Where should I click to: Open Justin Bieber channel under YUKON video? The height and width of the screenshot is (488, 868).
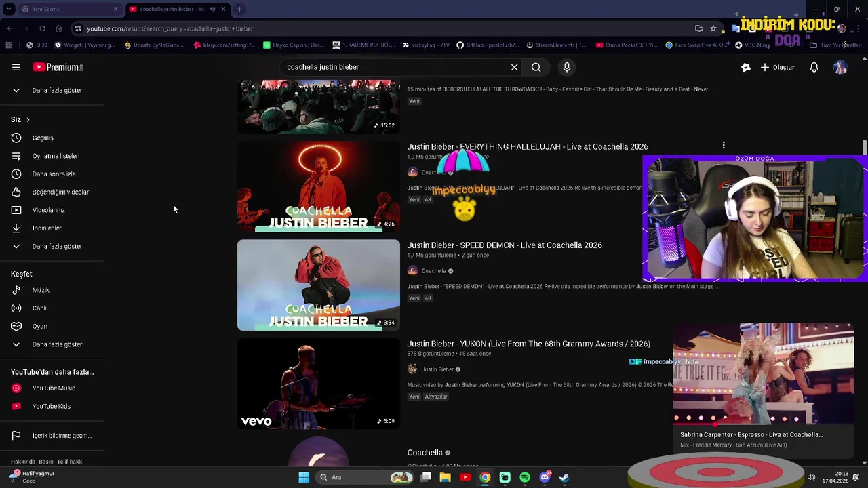[437, 369]
